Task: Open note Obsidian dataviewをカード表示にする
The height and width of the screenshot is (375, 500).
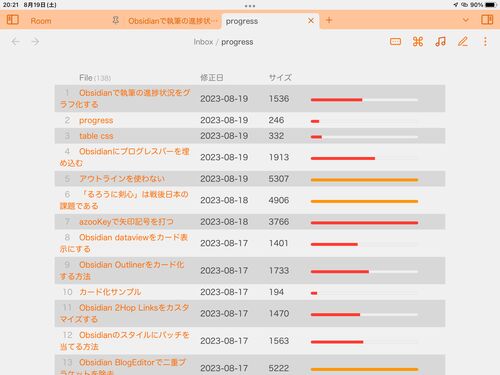Action: pos(124,243)
